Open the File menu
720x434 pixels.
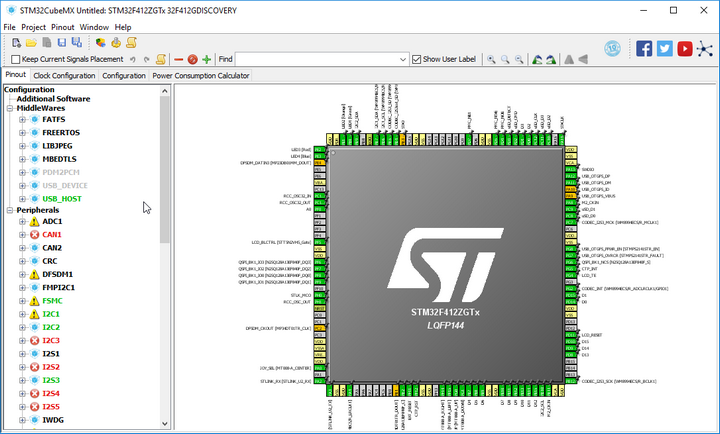9,27
